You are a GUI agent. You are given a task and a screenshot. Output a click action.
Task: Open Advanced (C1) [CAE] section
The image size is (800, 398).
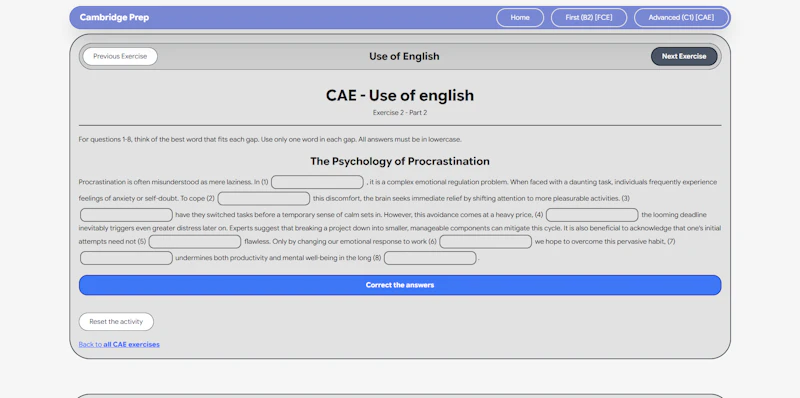coord(681,17)
